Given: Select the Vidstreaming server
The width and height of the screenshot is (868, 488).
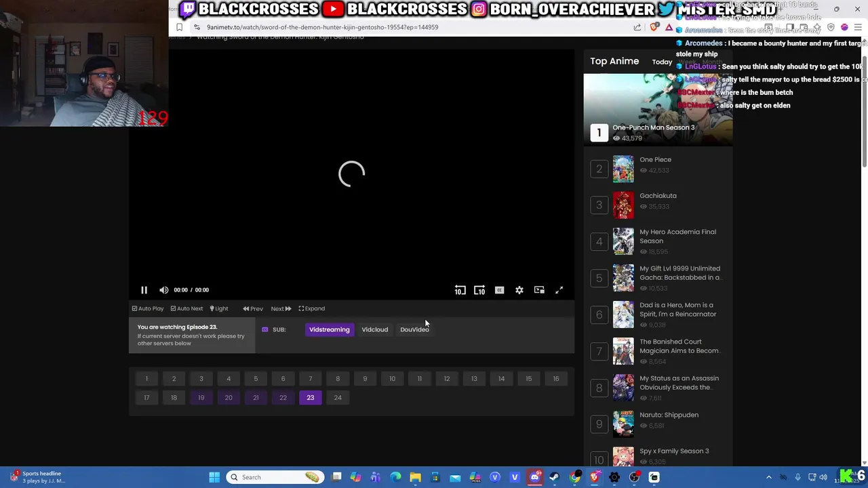Looking at the screenshot, I should pos(330,329).
